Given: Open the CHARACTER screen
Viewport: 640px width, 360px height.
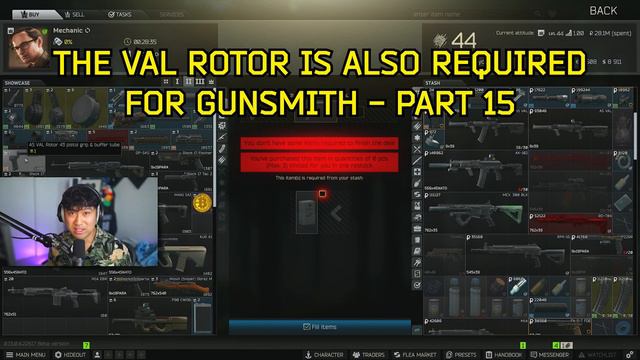Looking at the screenshot, I should 324,355.
